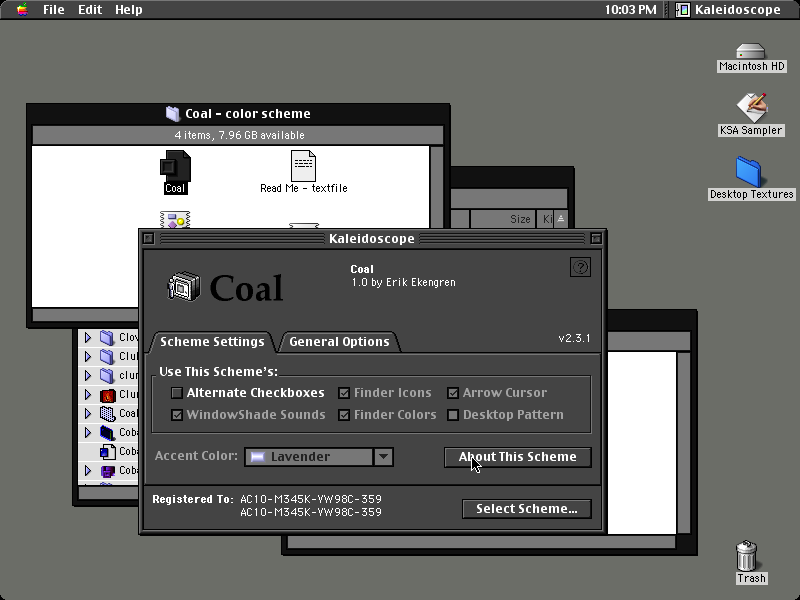
Task: Select the KSA Sampler desktop icon
Action: coord(751,108)
